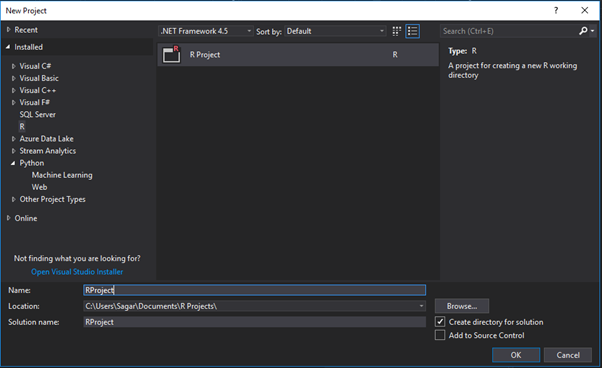The height and width of the screenshot is (368, 602).
Task: Switch to medium icons list view
Action: pos(413,31)
